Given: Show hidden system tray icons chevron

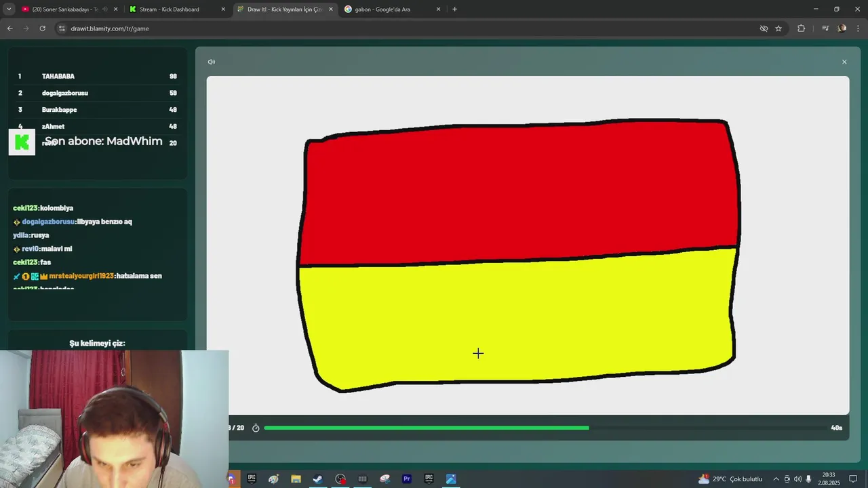Looking at the screenshot, I should [776, 479].
